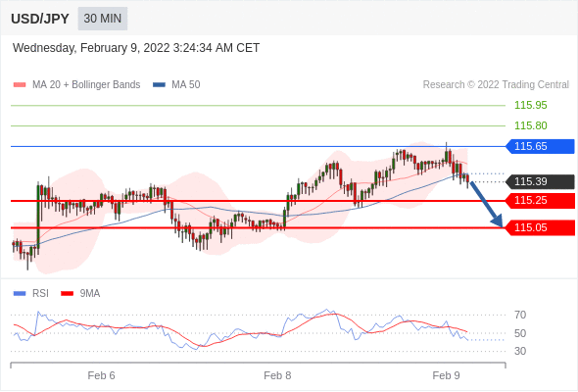The image size is (578, 392).
Task: Click the Feb 9 date marker
Action: click(446, 375)
